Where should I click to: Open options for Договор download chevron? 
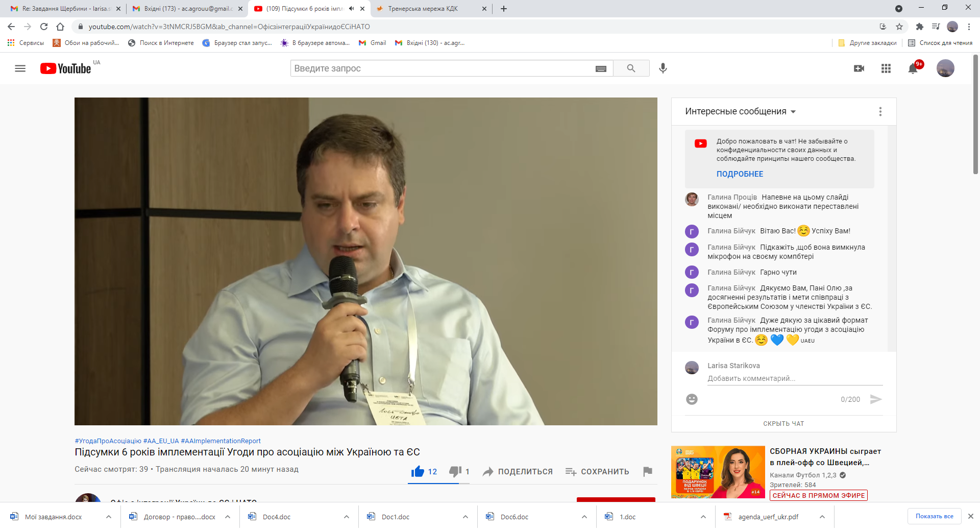(x=228, y=517)
